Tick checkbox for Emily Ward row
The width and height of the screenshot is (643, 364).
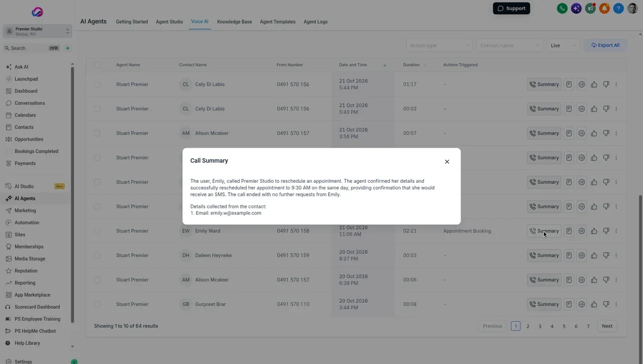coord(97,231)
